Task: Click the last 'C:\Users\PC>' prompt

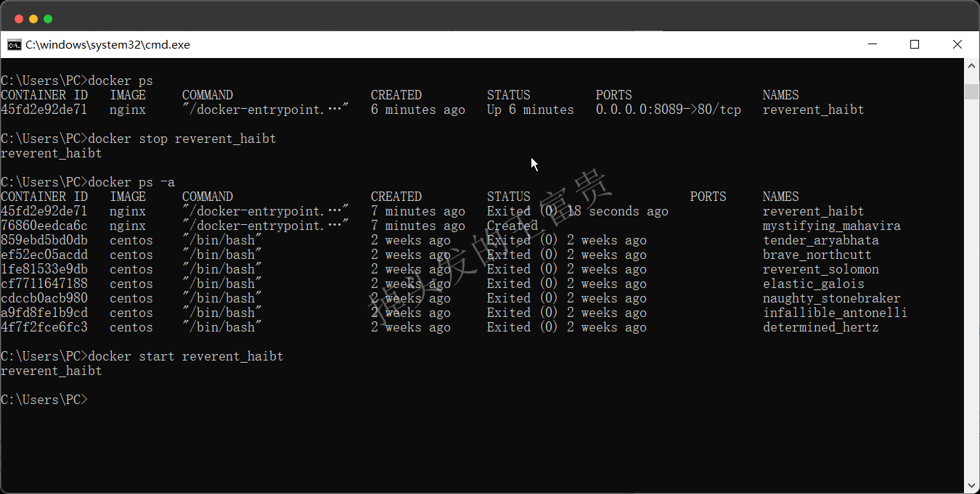Action: coord(44,400)
